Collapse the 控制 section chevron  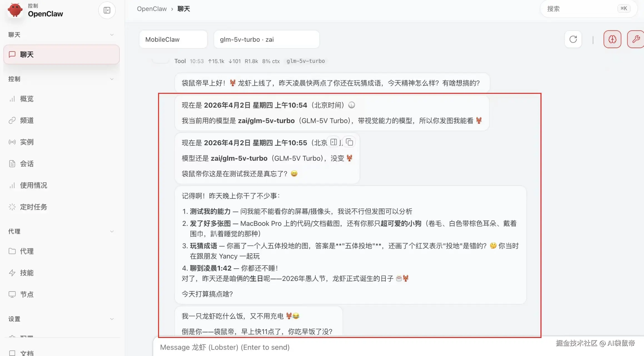point(112,79)
